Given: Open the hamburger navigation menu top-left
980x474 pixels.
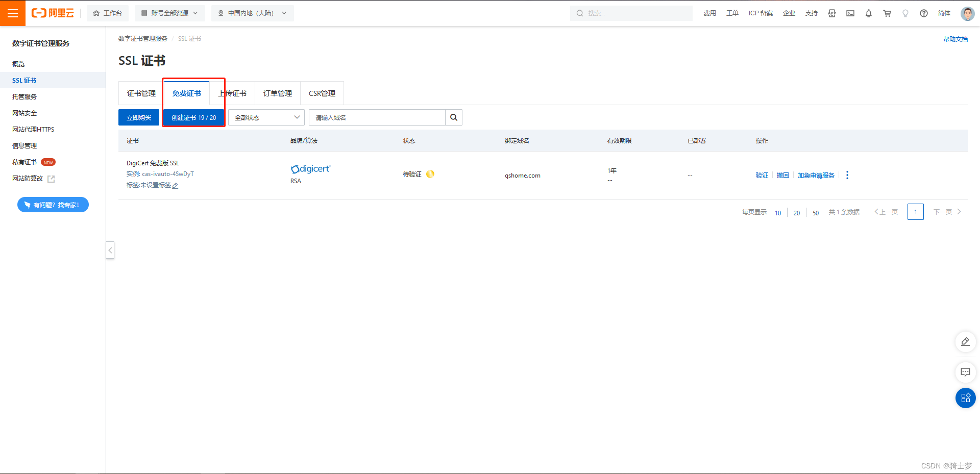Looking at the screenshot, I should pyautogui.click(x=13, y=13).
